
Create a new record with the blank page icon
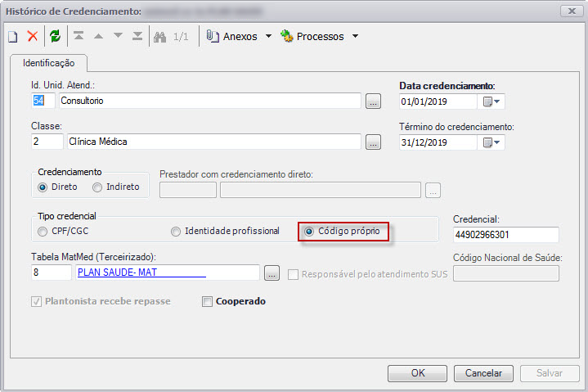(13, 36)
